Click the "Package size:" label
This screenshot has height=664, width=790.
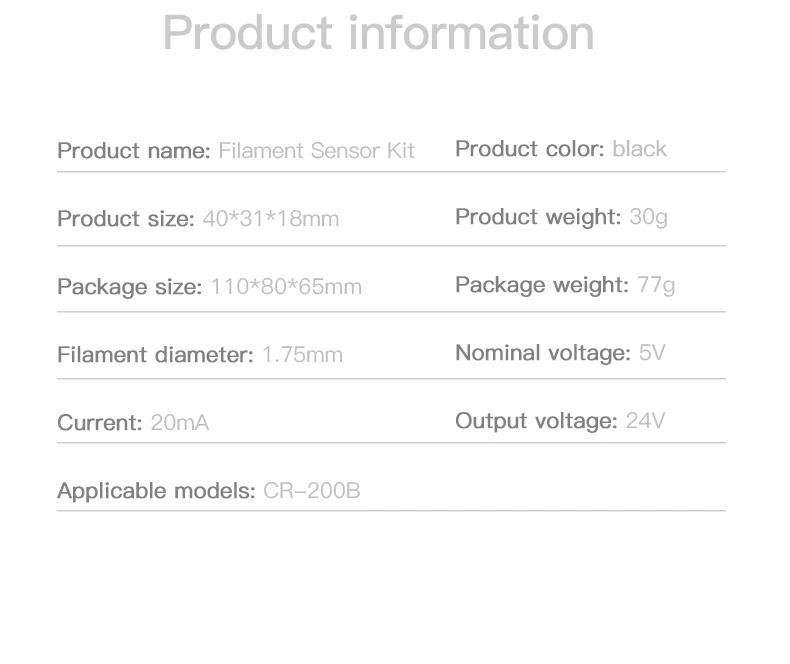coord(130,287)
